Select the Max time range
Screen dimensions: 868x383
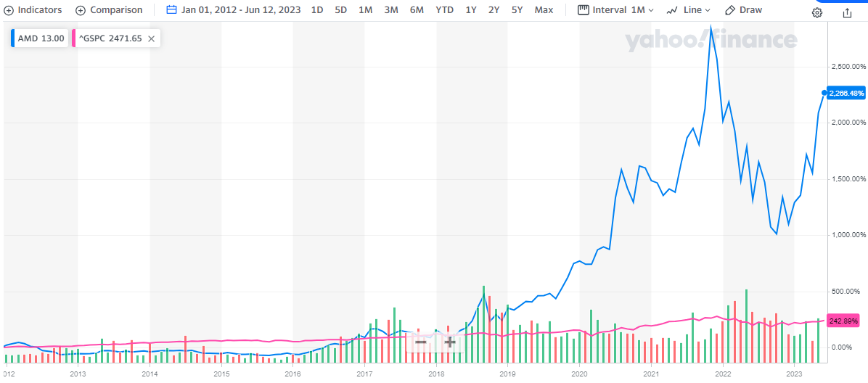coord(544,10)
